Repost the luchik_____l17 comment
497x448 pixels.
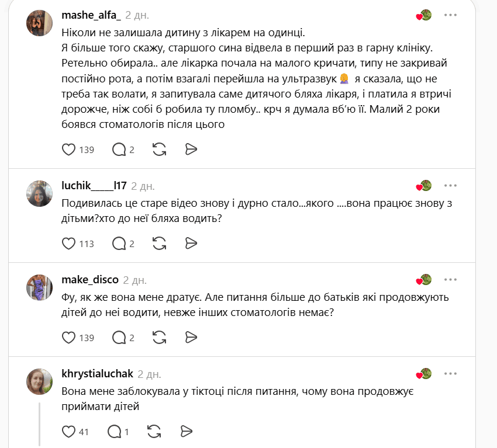[x=159, y=244]
